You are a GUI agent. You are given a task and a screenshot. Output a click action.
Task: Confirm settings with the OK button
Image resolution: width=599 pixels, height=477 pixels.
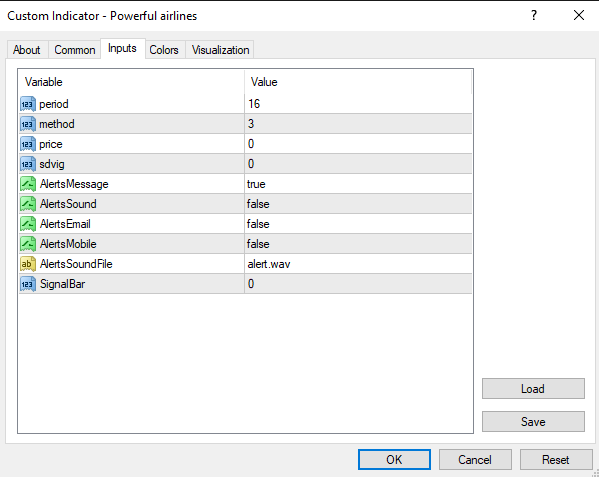pos(394,459)
